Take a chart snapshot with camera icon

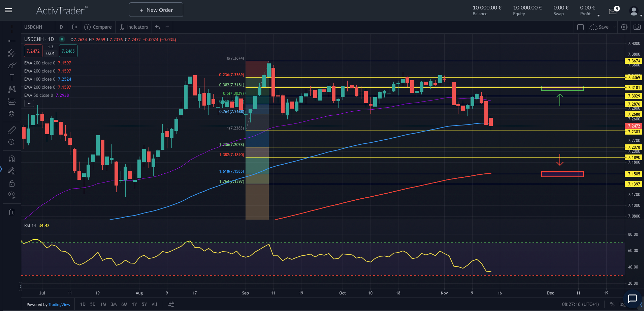(x=637, y=27)
